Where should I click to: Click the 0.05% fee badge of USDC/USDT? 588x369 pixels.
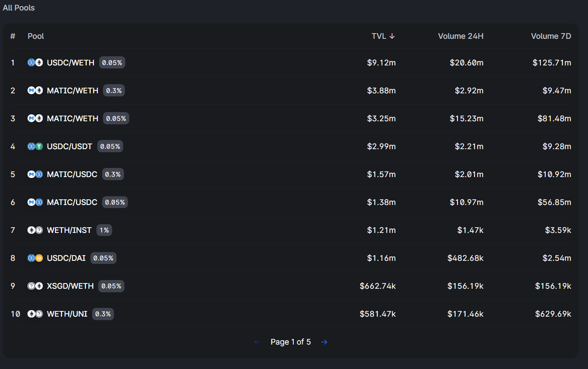110,146
